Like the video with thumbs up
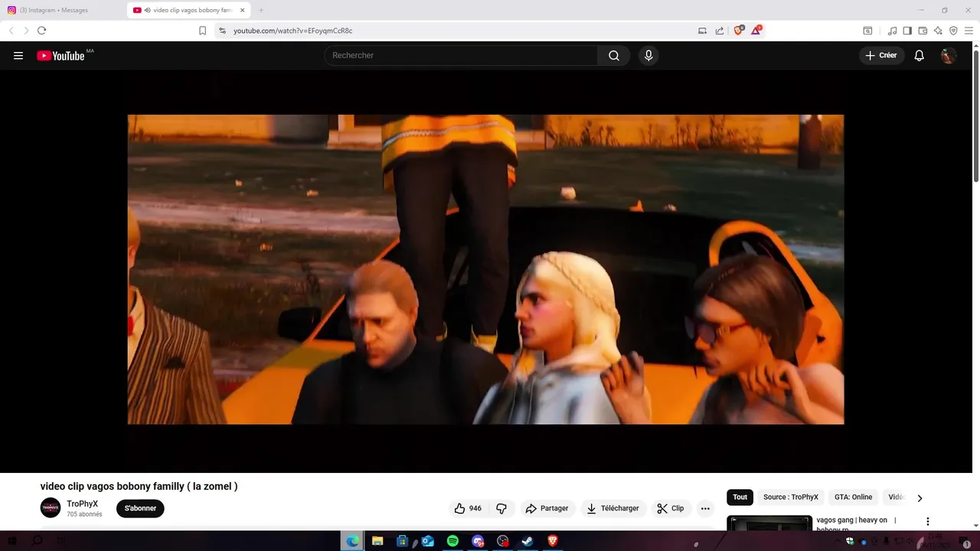The image size is (980, 551). [x=468, y=508]
